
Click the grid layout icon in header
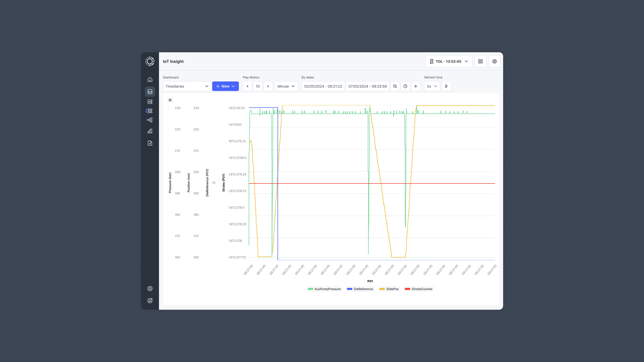tap(480, 61)
